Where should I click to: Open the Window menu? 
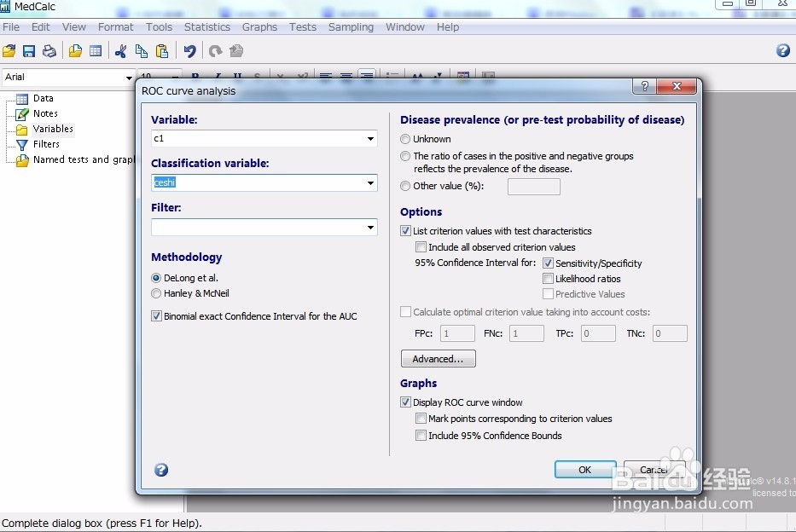click(405, 27)
